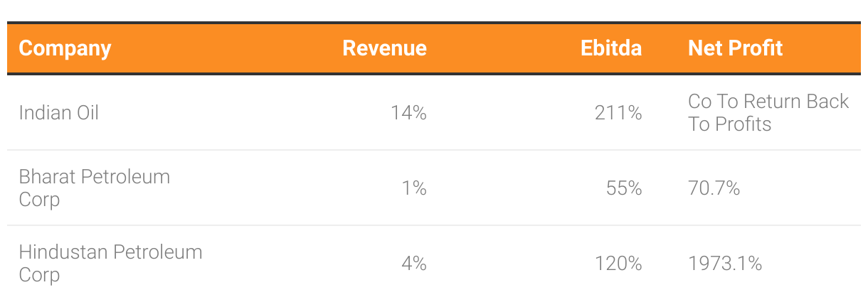Select the Bharat Petroleum Corp table row
Screen dimensions: 868x307
(434, 188)
